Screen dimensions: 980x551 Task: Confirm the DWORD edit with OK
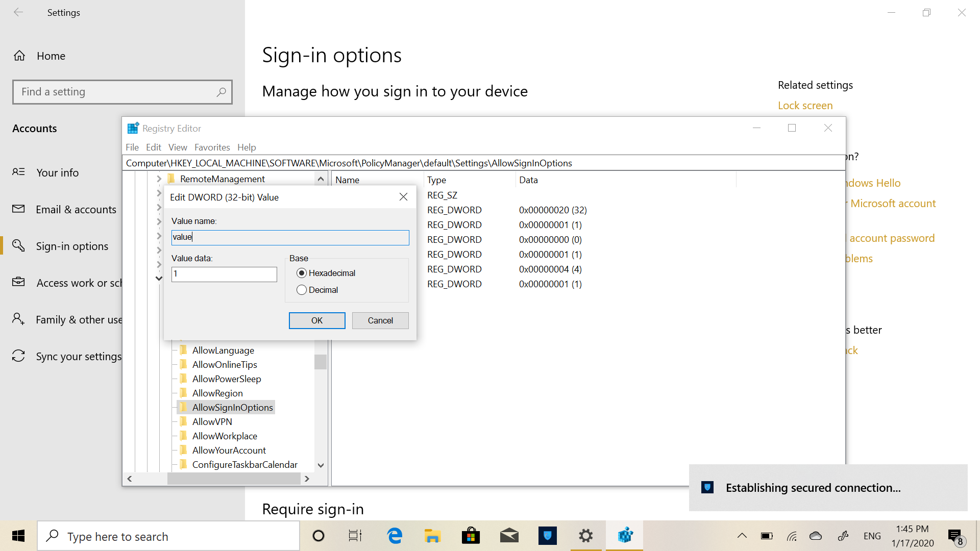pyautogui.click(x=317, y=320)
